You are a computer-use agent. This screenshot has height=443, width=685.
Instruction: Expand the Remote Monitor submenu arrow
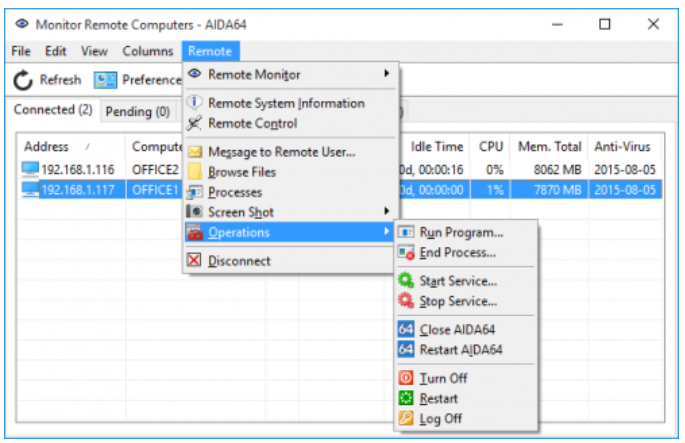[x=387, y=73]
